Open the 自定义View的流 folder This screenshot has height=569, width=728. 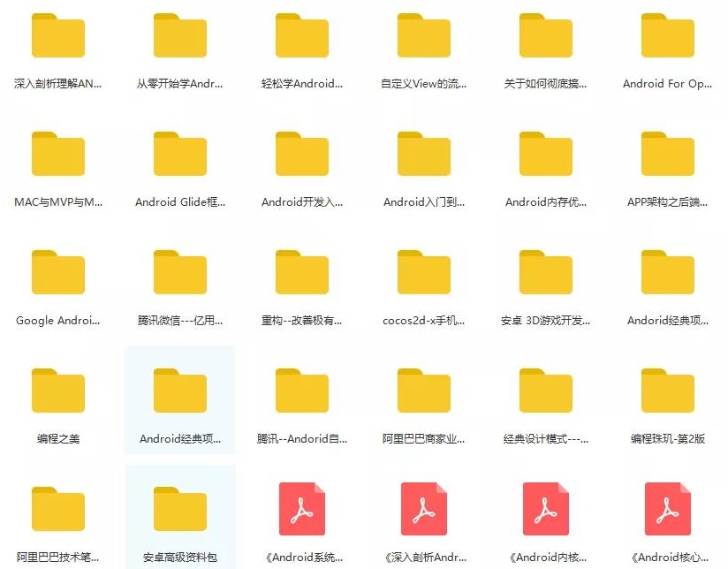423,34
